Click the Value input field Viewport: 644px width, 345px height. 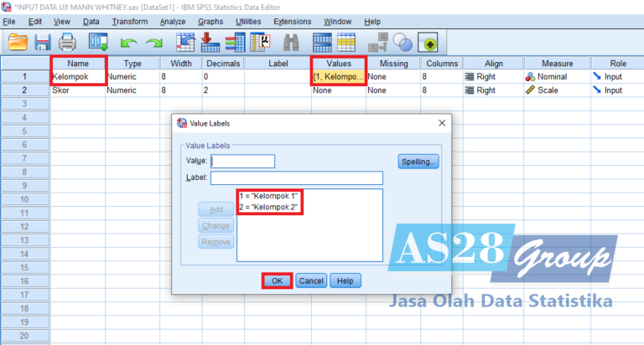tap(242, 162)
